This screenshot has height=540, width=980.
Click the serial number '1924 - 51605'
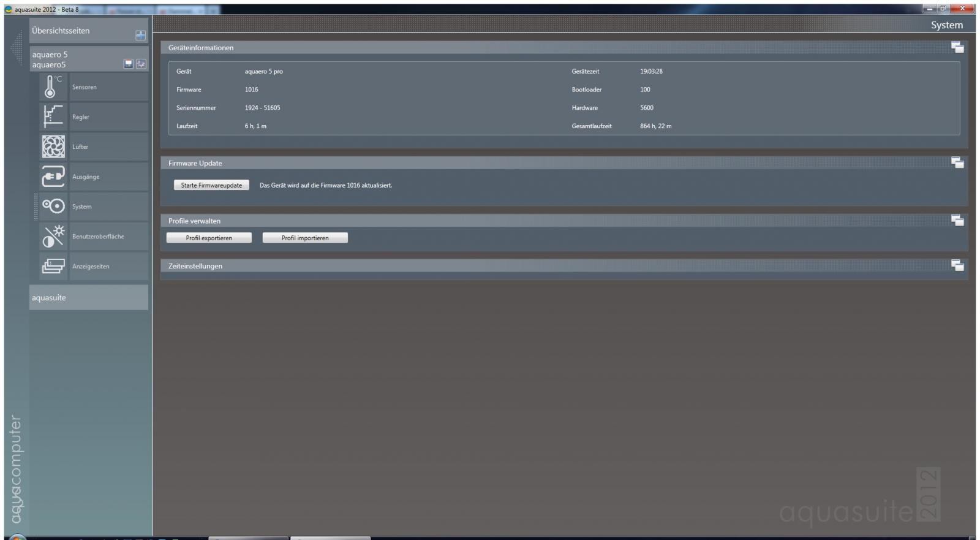pyautogui.click(x=263, y=108)
